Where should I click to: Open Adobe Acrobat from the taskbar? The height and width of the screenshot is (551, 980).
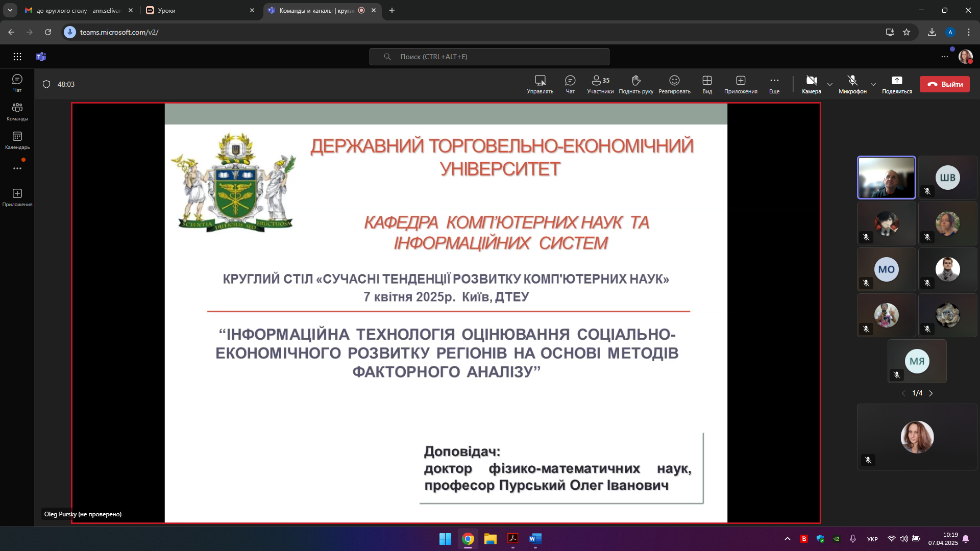tap(513, 539)
